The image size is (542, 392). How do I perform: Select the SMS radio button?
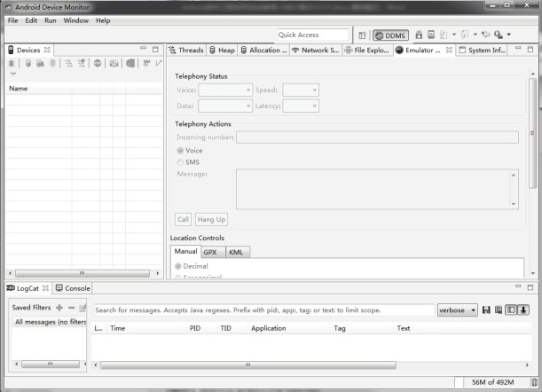click(180, 162)
